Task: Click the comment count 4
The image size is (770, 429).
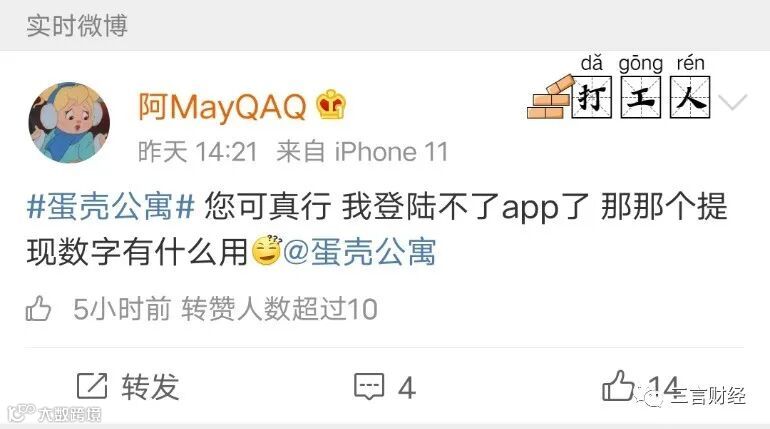Action: pyautogui.click(x=407, y=388)
